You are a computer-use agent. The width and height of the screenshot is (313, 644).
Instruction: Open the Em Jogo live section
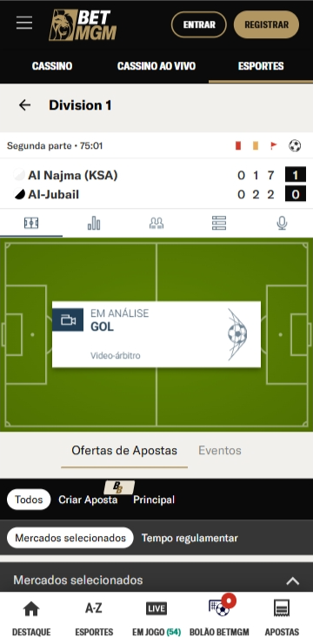click(x=156, y=618)
